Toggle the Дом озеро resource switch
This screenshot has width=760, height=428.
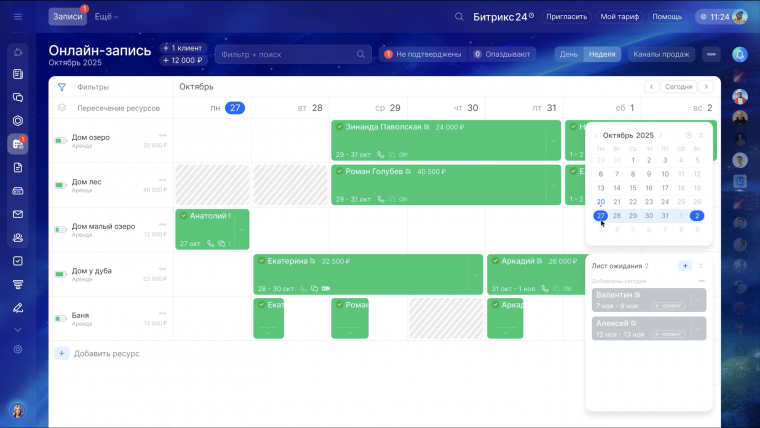pyautogui.click(x=61, y=141)
